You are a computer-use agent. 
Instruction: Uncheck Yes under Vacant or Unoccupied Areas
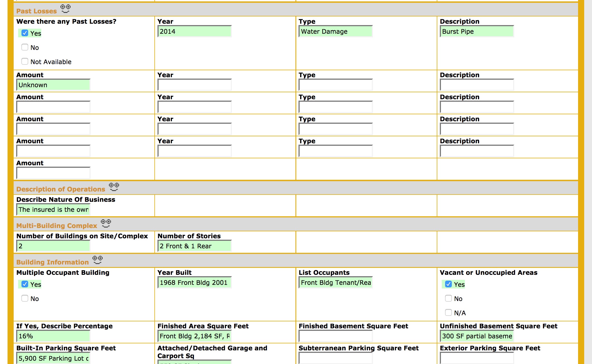pos(448,285)
